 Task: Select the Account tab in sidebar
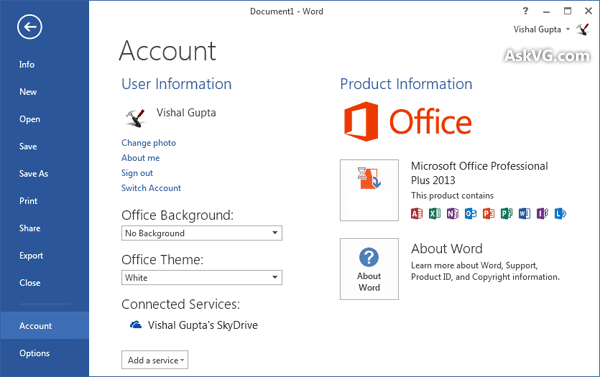(x=44, y=325)
